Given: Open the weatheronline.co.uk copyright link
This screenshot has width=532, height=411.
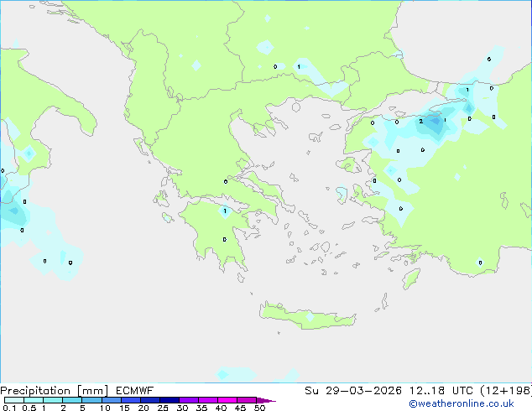Looking at the screenshot, I should 462,403.
